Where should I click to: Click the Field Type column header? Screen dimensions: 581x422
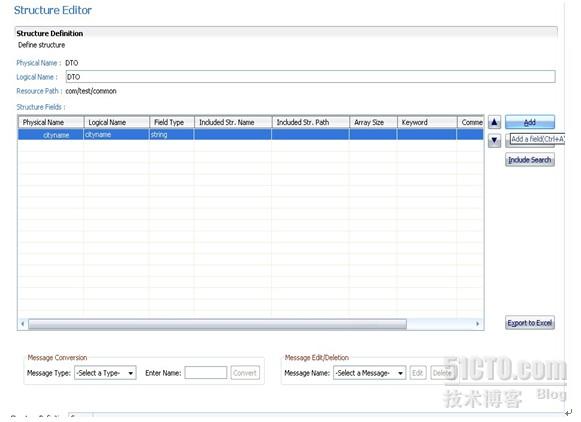pyautogui.click(x=172, y=122)
